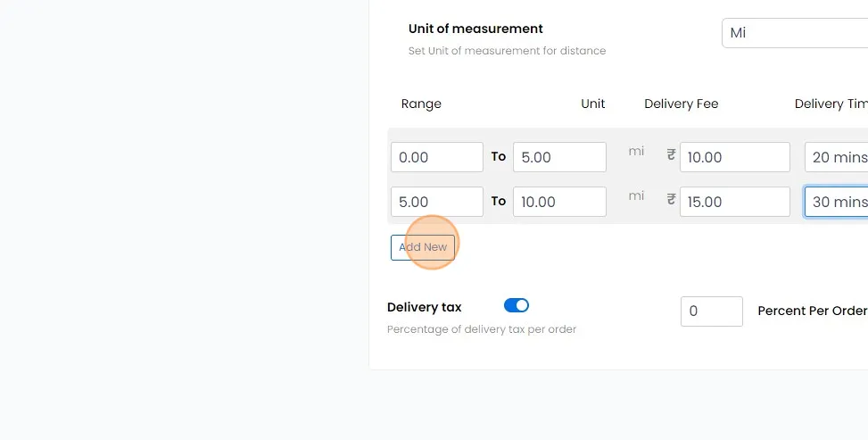Click the Unit column header
The width and height of the screenshot is (868, 440).
[593, 104]
